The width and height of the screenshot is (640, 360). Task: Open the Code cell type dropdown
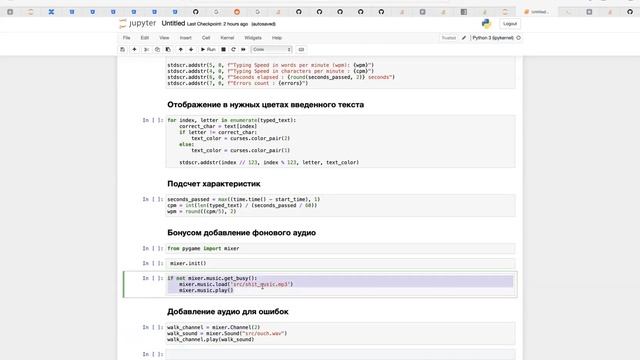pyautogui.click(x=271, y=49)
